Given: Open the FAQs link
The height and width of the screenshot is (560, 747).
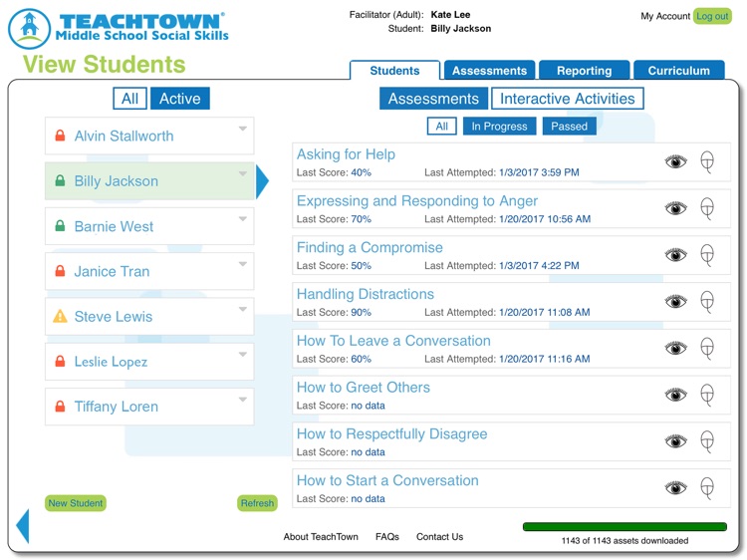Looking at the screenshot, I should tap(387, 537).
